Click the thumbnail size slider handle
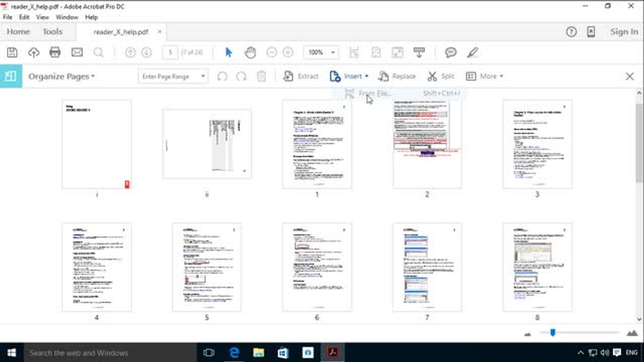 tap(552, 333)
